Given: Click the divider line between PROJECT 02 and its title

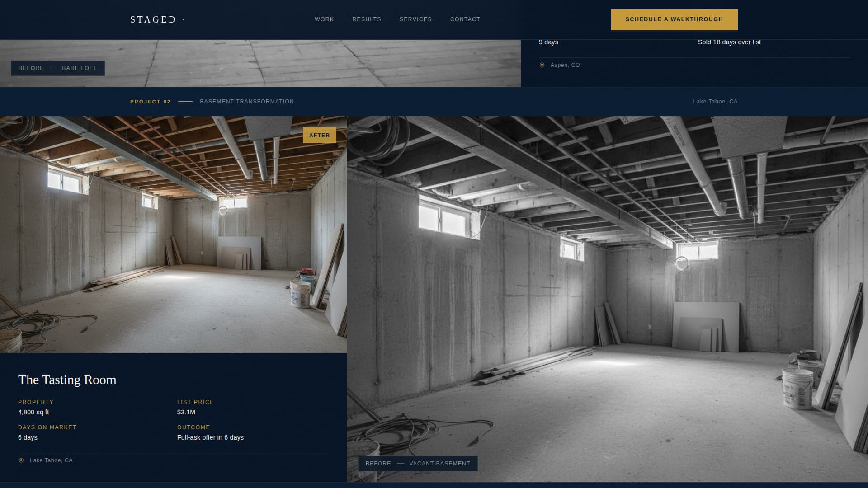Looking at the screenshot, I should coord(185,102).
